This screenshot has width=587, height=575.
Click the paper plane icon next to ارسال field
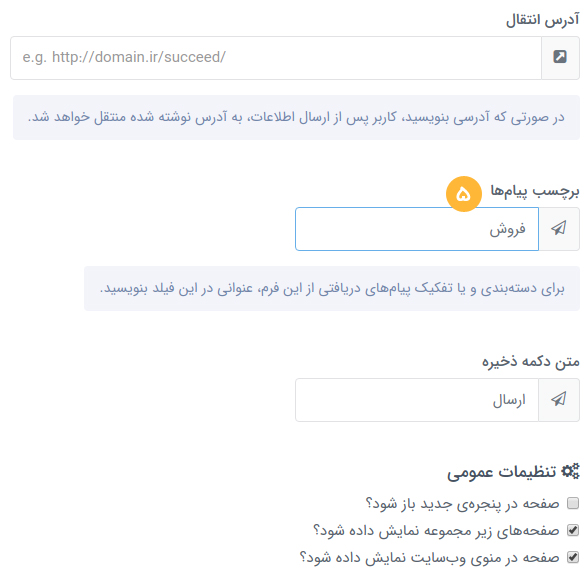tap(559, 399)
